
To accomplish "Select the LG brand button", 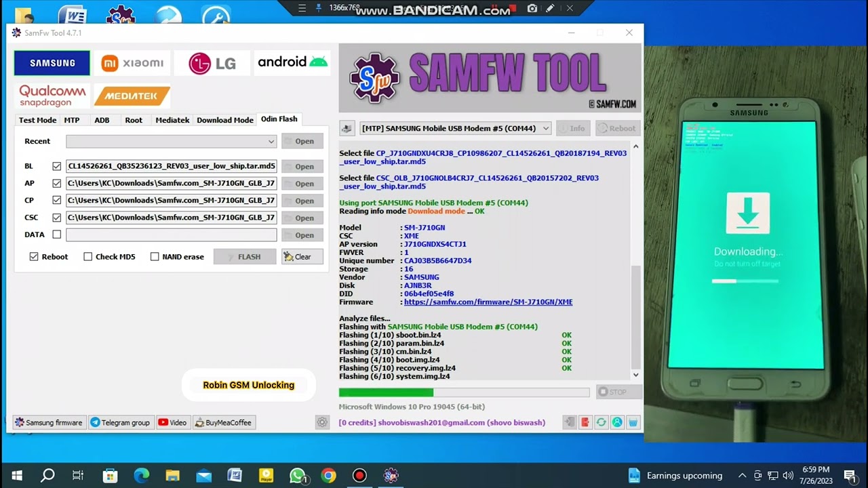I will (212, 63).
